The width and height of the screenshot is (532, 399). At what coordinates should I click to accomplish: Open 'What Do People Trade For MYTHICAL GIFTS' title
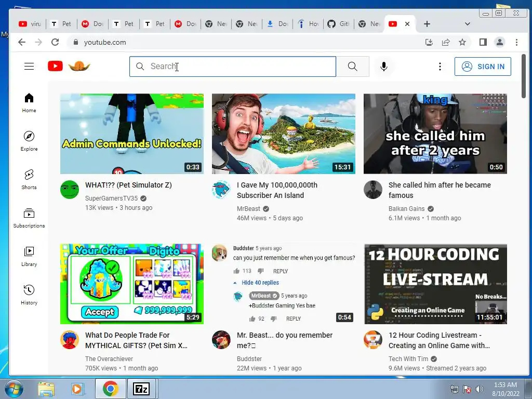[137, 340]
